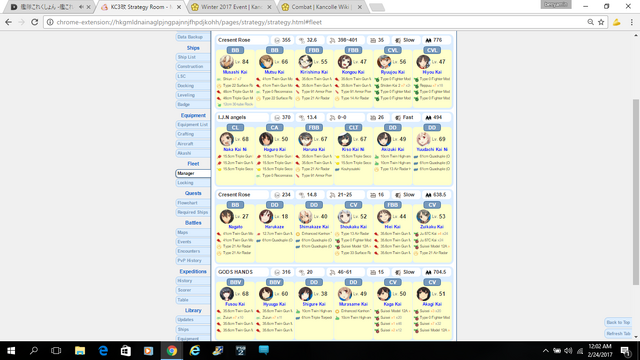Open Equipment List in sidebar
This screenshot has width=640, height=360.
(193, 124)
